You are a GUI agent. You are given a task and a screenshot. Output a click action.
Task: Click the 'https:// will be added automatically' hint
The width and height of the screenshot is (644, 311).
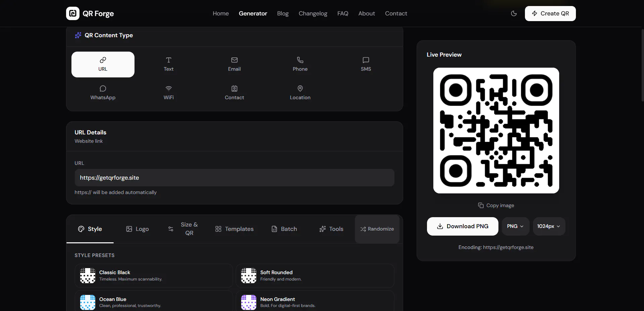[116, 192]
